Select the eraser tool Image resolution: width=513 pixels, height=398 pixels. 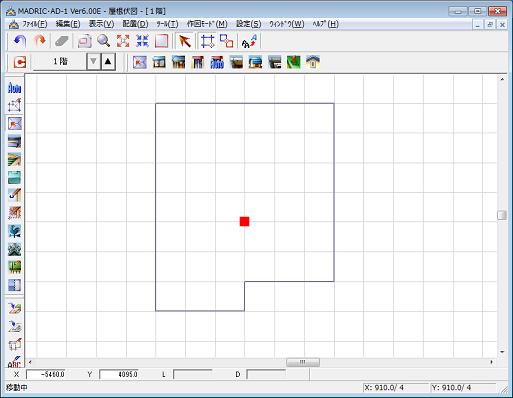62,41
